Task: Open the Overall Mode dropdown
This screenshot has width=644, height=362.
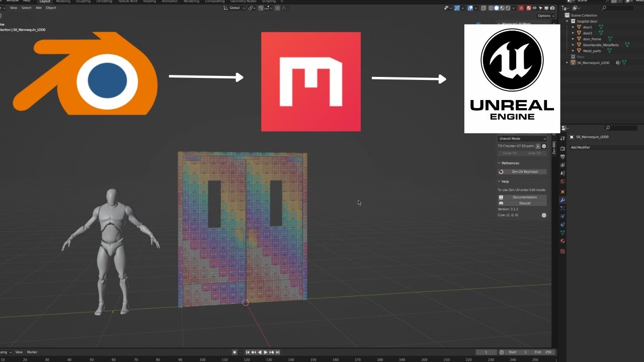Action: [522, 139]
